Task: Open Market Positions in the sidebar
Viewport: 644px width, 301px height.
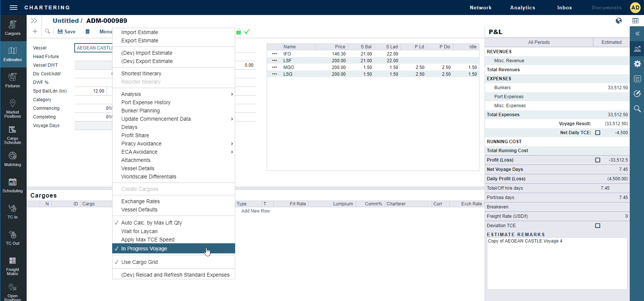Action: coord(13,109)
